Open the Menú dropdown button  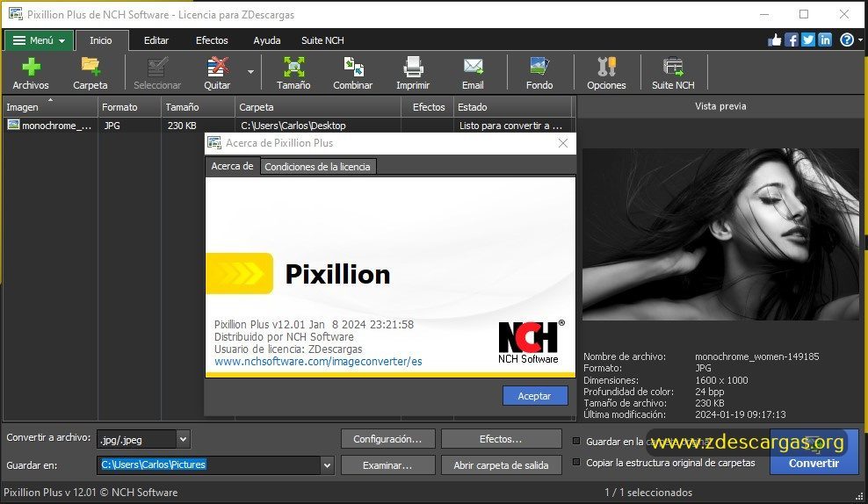pyautogui.click(x=39, y=40)
